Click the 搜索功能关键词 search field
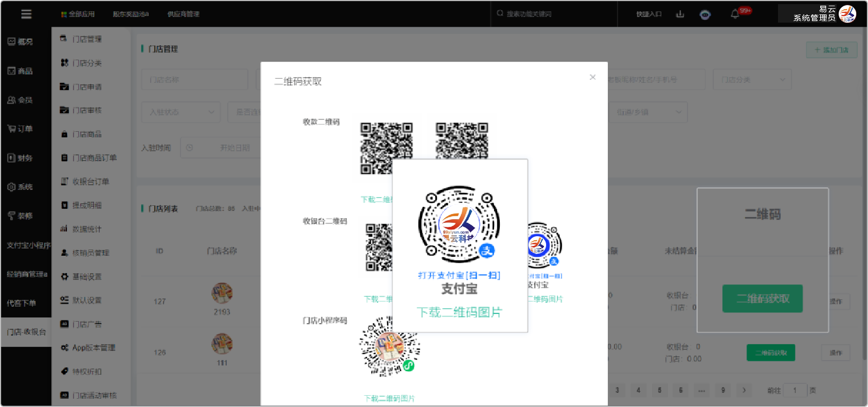Image resolution: width=868 pixels, height=407 pixels. 554,14
